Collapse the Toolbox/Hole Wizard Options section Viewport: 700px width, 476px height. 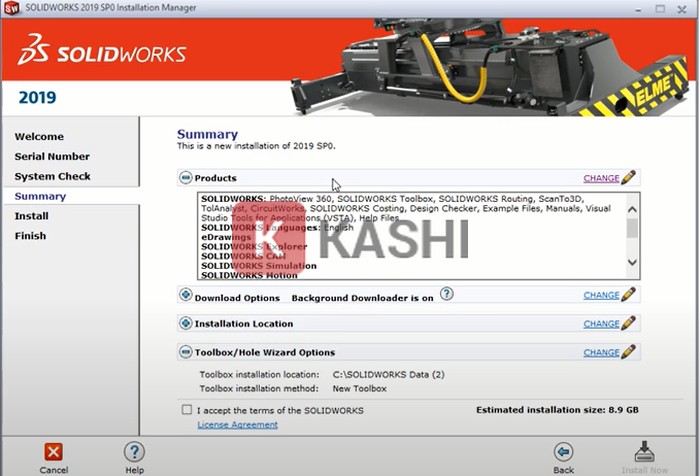point(186,352)
